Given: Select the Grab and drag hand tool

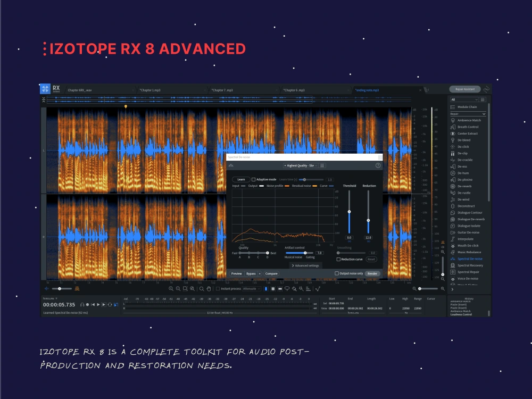Looking at the screenshot, I should [209, 289].
